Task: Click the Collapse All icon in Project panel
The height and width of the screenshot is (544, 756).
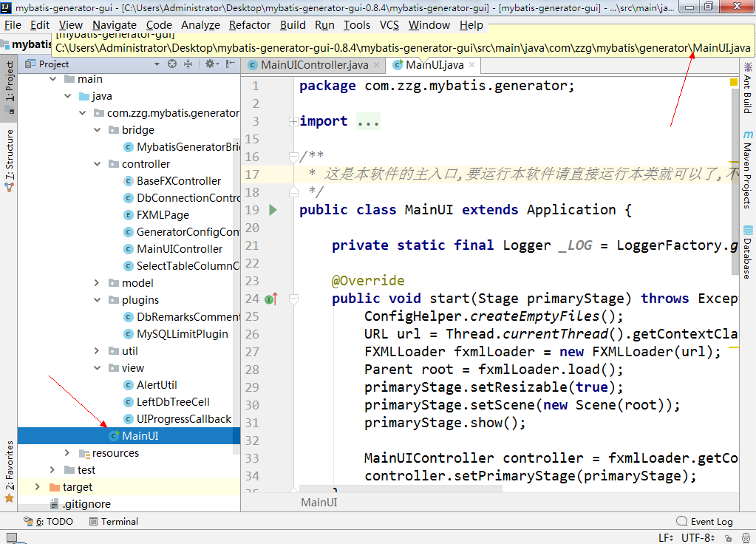Action: point(188,64)
